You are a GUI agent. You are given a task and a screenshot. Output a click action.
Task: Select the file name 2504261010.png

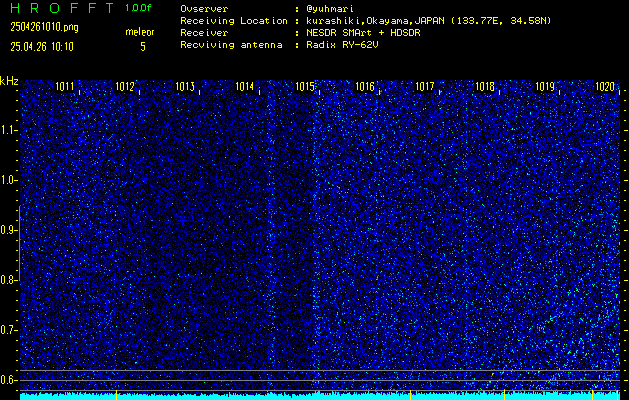click(45, 27)
